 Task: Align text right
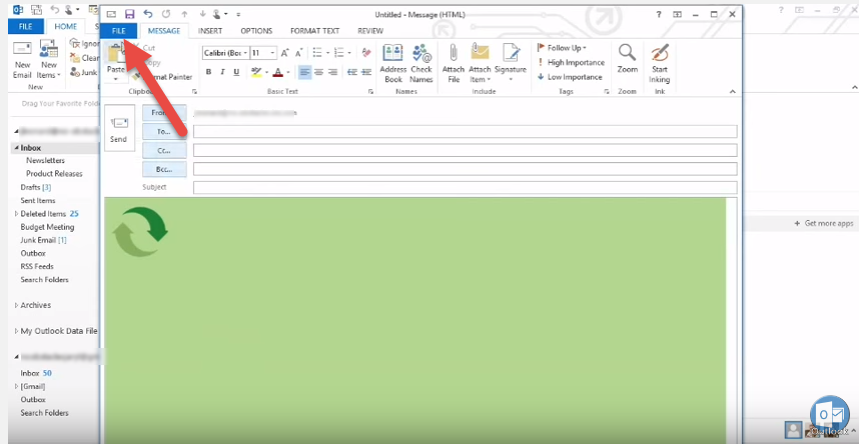click(333, 72)
